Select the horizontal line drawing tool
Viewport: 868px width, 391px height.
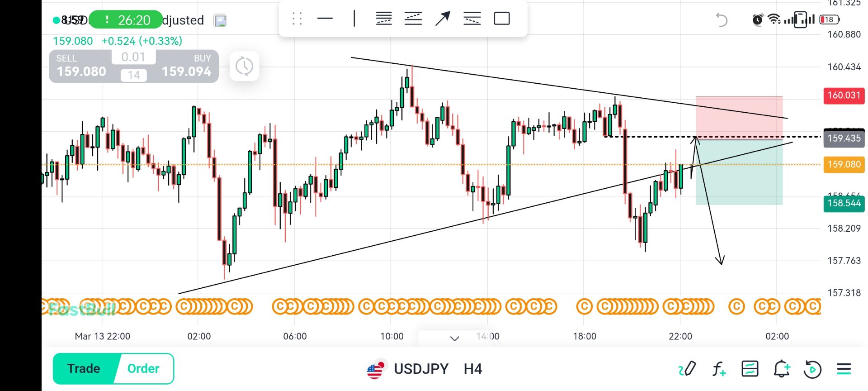pyautogui.click(x=325, y=19)
